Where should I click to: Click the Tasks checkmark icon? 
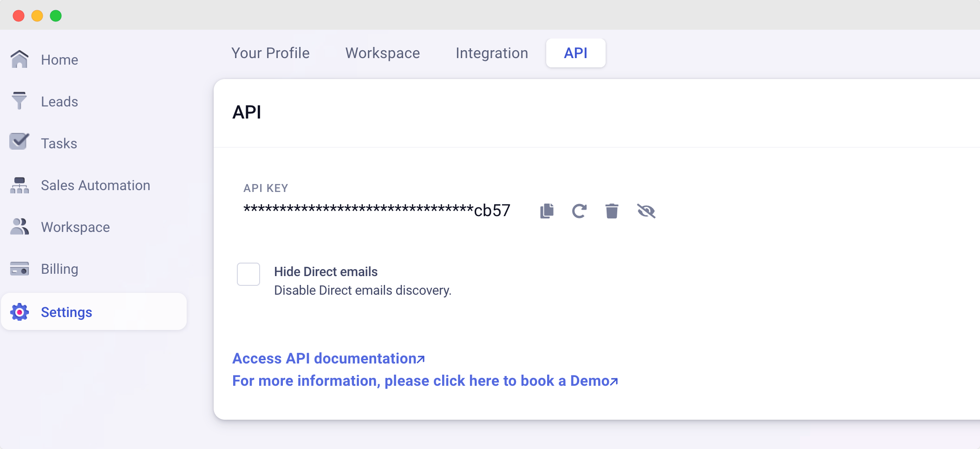20,142
